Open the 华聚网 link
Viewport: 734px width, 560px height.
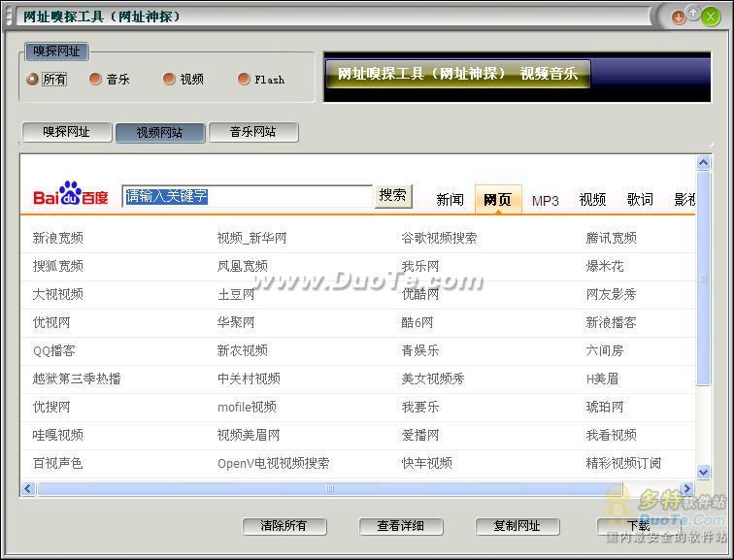(236, 322)
